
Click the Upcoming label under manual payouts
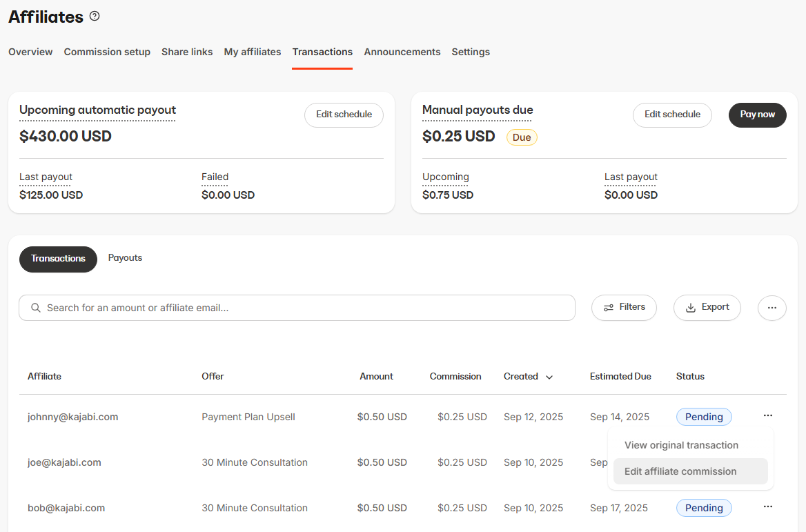pos(446,177)
